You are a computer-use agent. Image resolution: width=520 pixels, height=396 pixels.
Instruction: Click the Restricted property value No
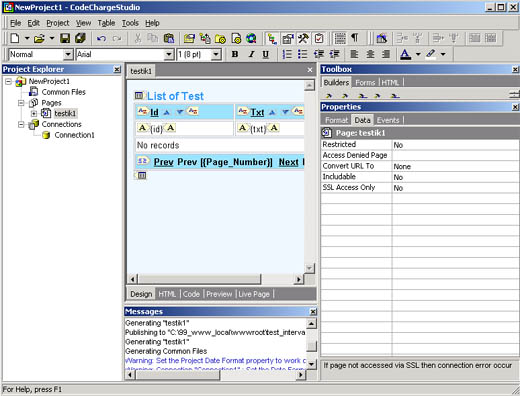tap(455, 145)
